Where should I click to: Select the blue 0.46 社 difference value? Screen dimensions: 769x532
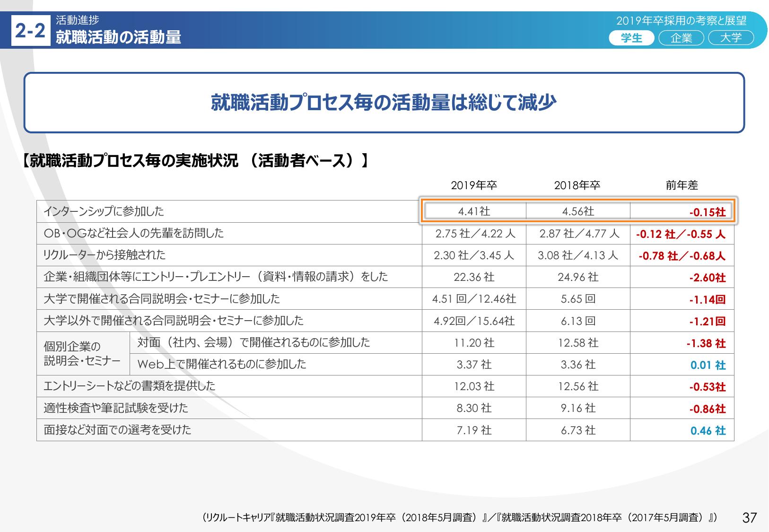[x=708, y=431]
